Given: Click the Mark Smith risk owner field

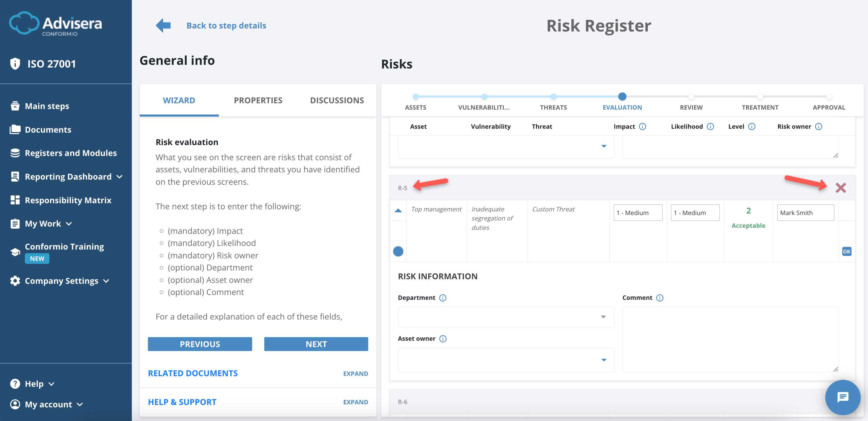Looking at the screenshot, I should (x=805, y=213).
